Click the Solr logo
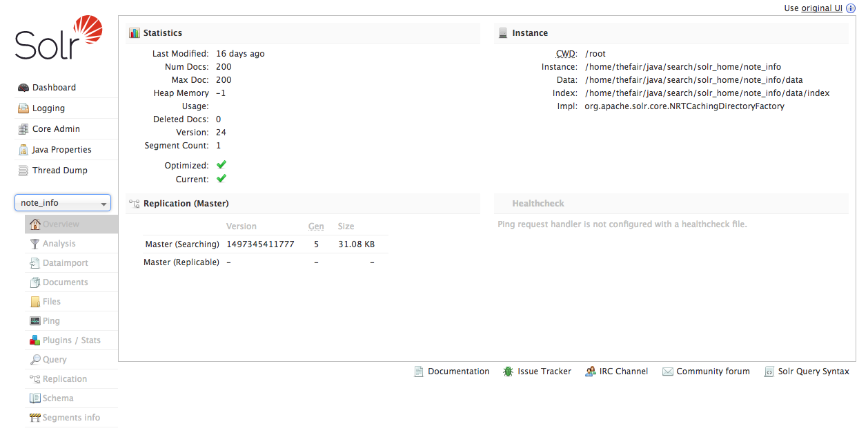The width and height of the screenshot is (868, 444). (59, 38)
